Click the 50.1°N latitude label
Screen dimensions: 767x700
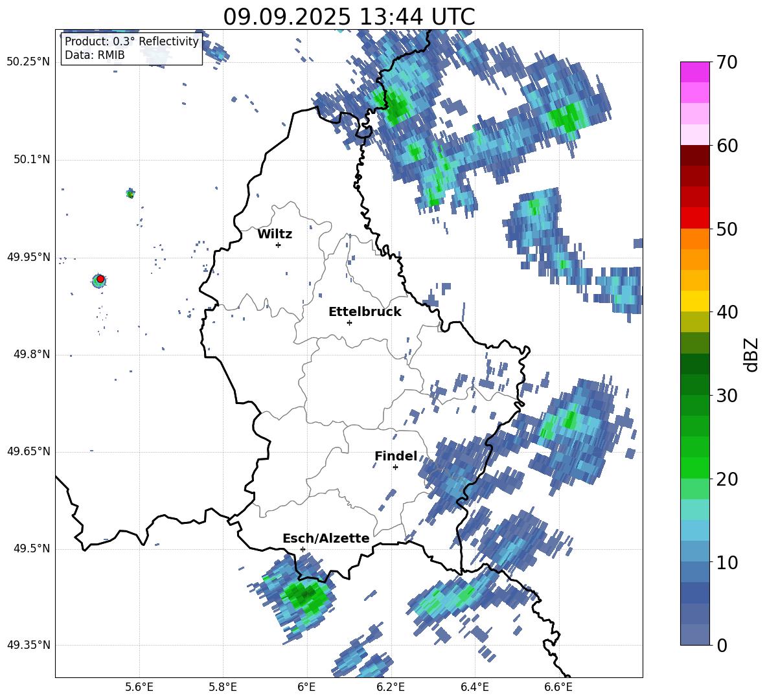click(31, 159)
